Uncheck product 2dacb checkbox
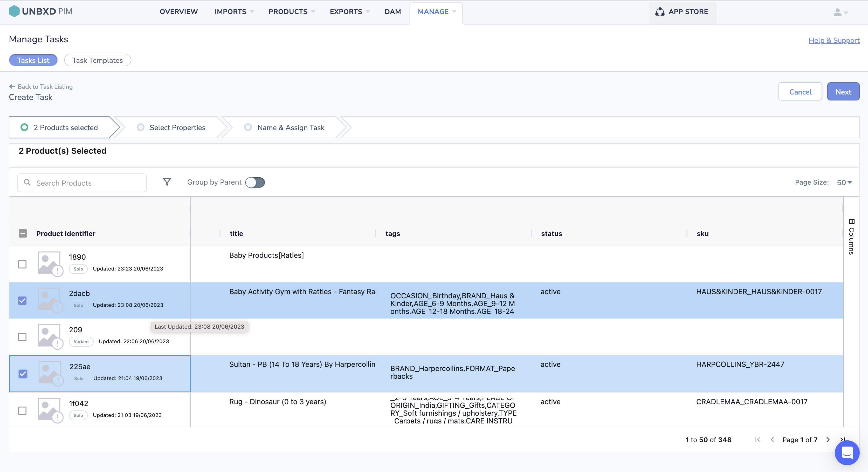This screenshot has width=868, height=472. (22, 300)
